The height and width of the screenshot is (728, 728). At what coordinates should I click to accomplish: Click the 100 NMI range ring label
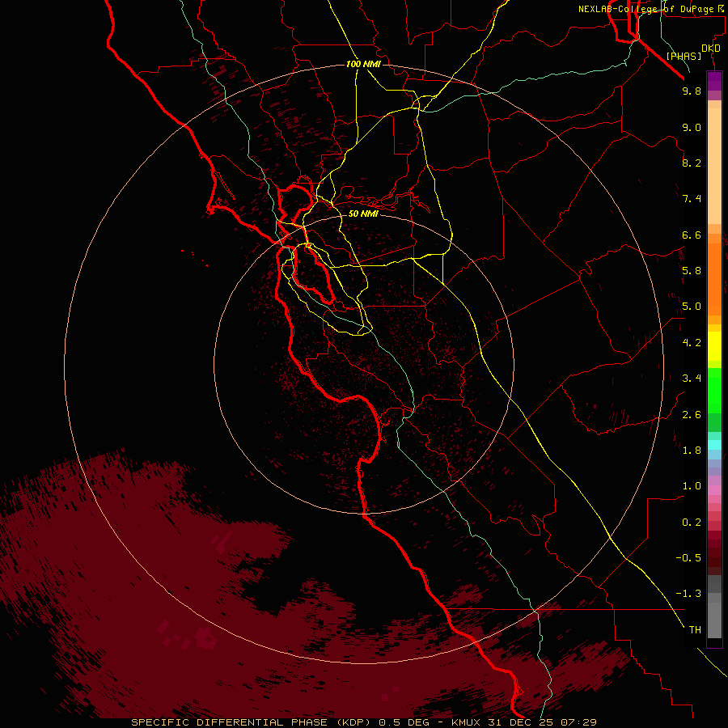[x=363, y=64]
